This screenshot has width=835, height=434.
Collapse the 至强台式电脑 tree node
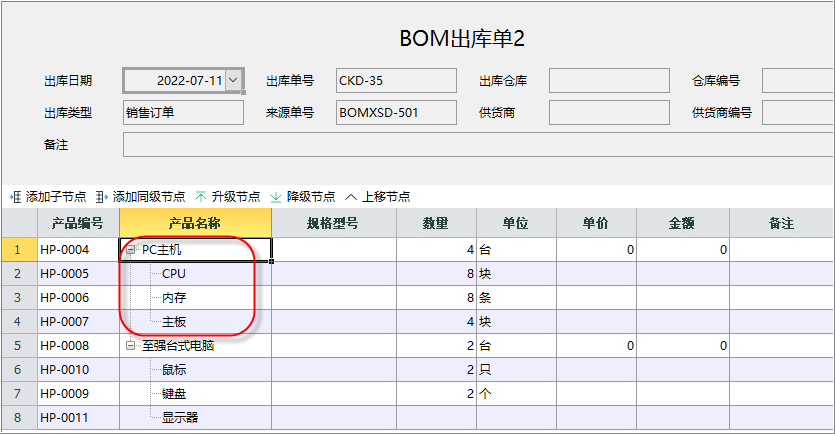pos(130,346)
